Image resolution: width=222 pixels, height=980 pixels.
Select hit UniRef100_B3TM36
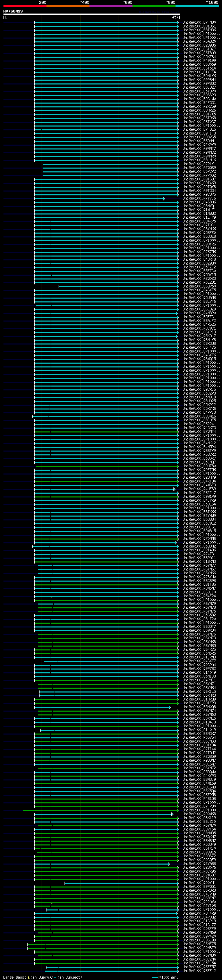click(199, 30)
